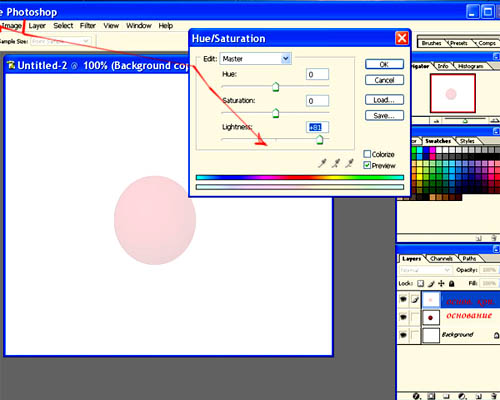Click the Load... button
Screen dimensions: 500x400
pos(384,100)
